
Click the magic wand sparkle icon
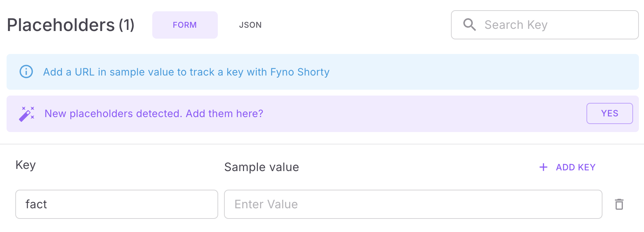[x=27, y=114]
